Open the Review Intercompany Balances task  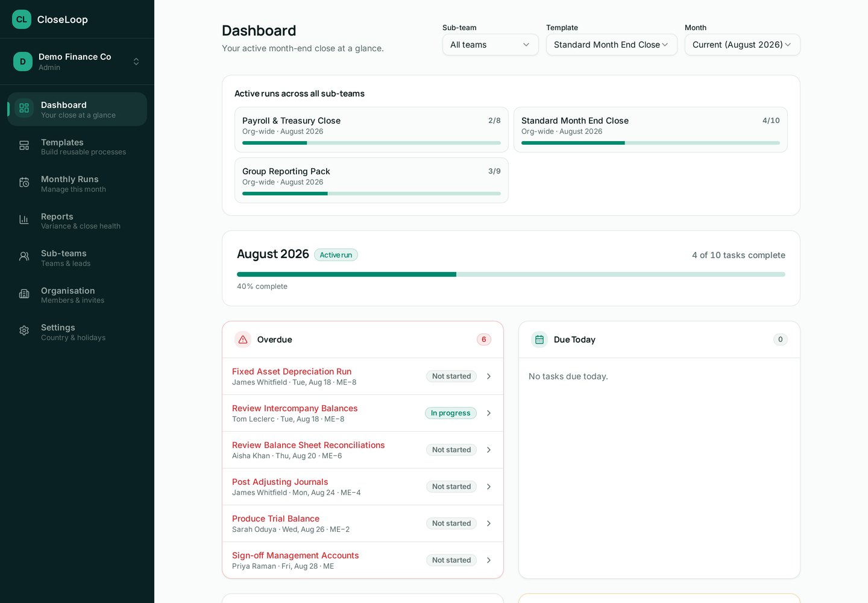tap(363, 413)
